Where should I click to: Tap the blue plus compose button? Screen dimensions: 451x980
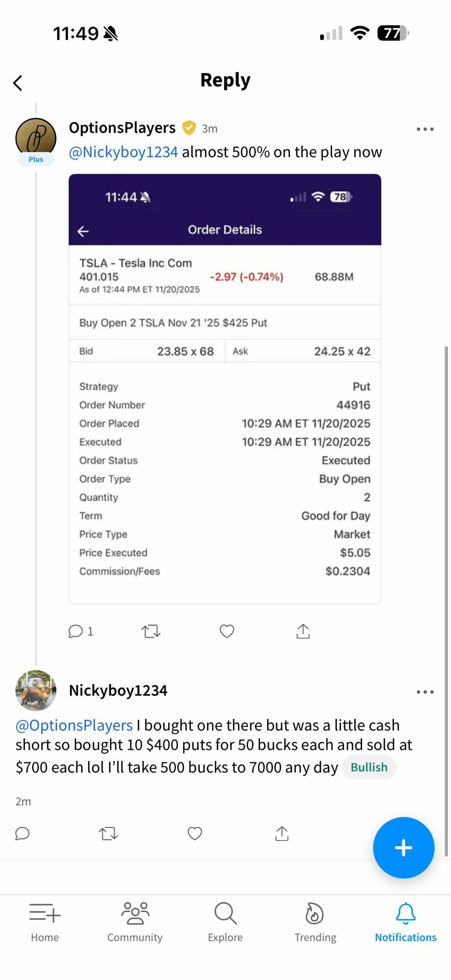[404, 848]
